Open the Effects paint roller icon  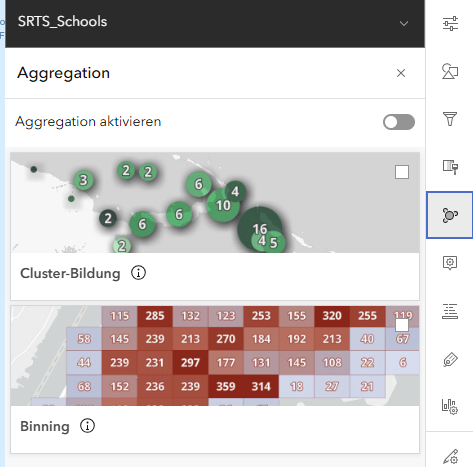coord(450,167)
